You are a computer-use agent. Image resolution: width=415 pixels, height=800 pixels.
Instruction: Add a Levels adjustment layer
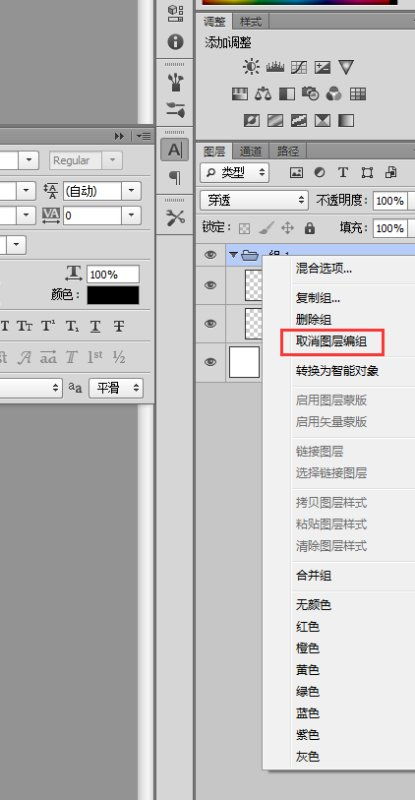click(275, 67)
